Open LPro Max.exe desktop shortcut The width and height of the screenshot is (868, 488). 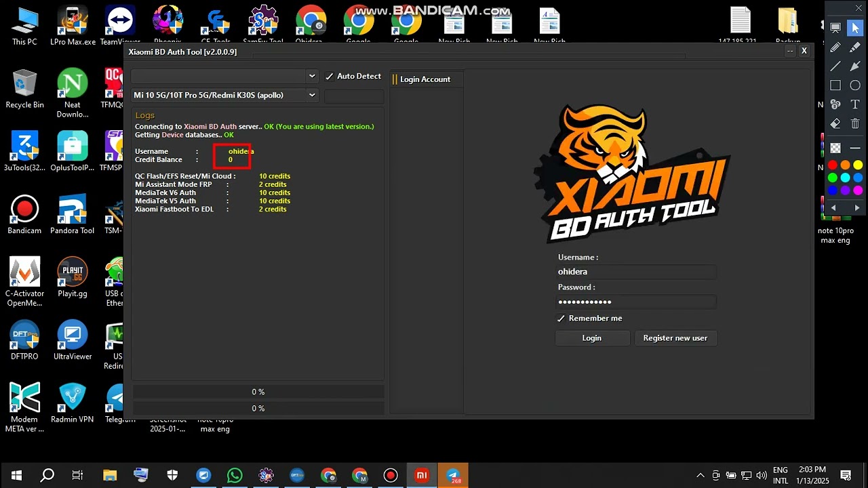pyautogui.click(x=73, y=26)
